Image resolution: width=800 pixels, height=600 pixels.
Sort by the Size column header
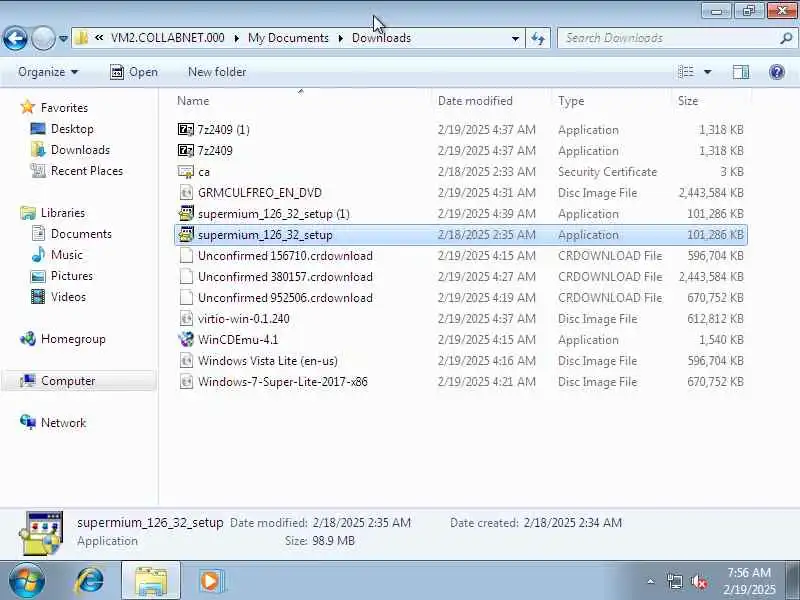pyautogui.click(x=688, y=101)
